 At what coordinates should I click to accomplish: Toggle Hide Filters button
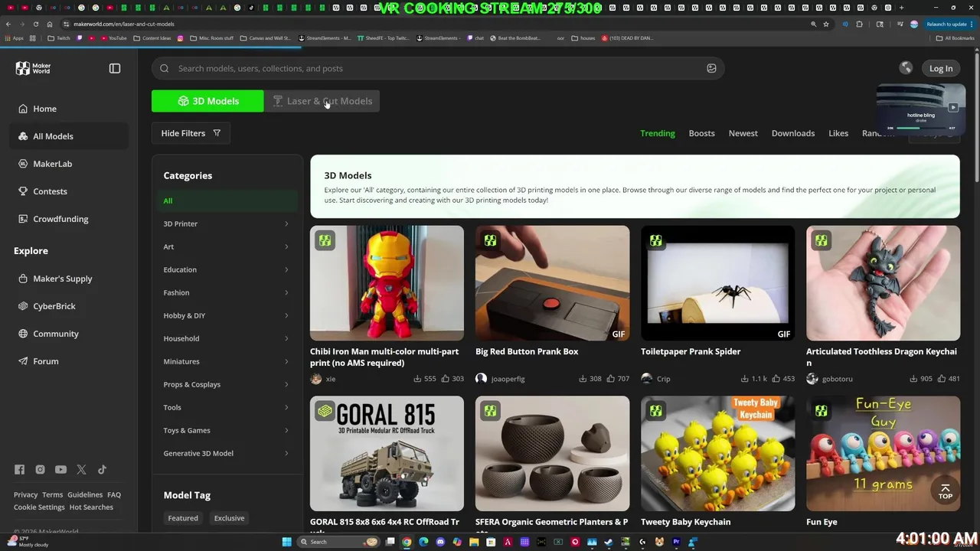[191, 133]
